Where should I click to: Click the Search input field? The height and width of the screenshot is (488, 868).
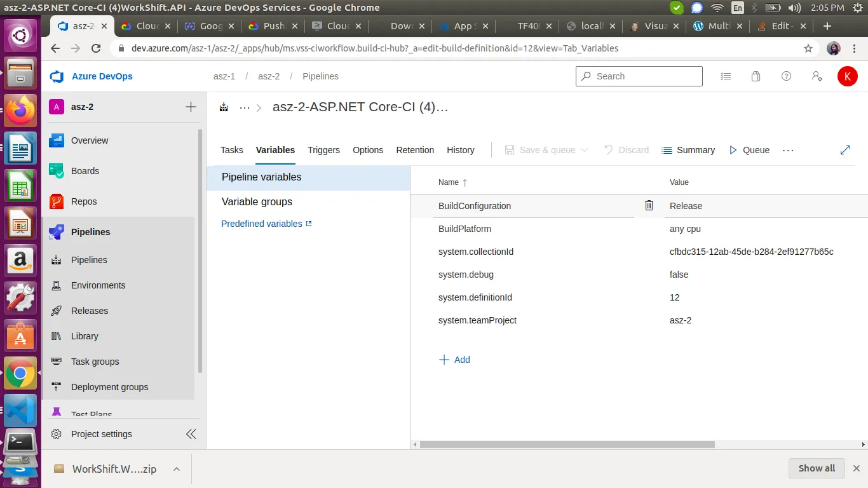[x=639, y=76]
